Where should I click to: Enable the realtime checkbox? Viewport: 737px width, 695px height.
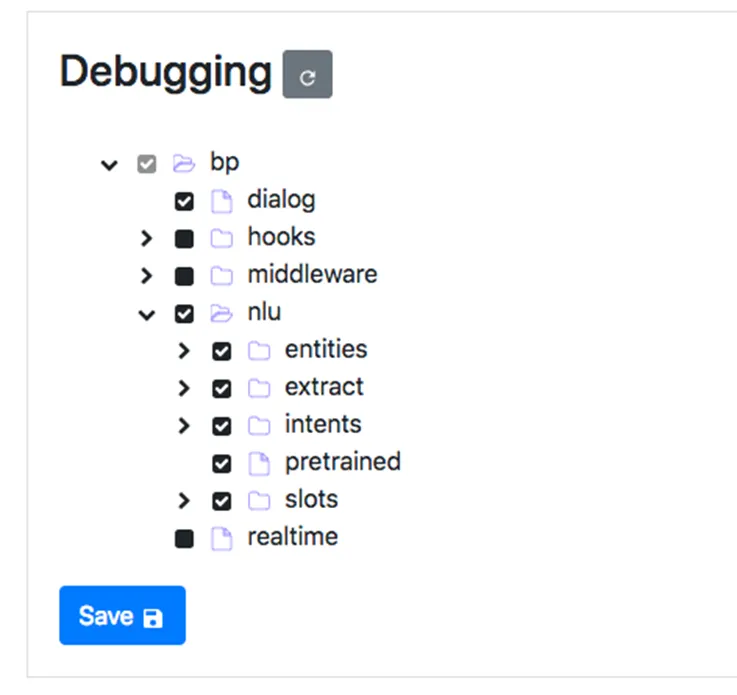tap(184, 539)
